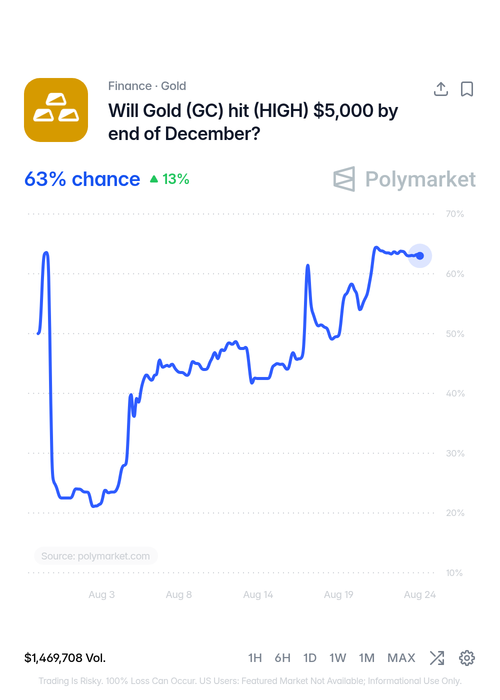Screen dimensions: 500x700
Task: Click the gold bars market icon
Action: 56,110
